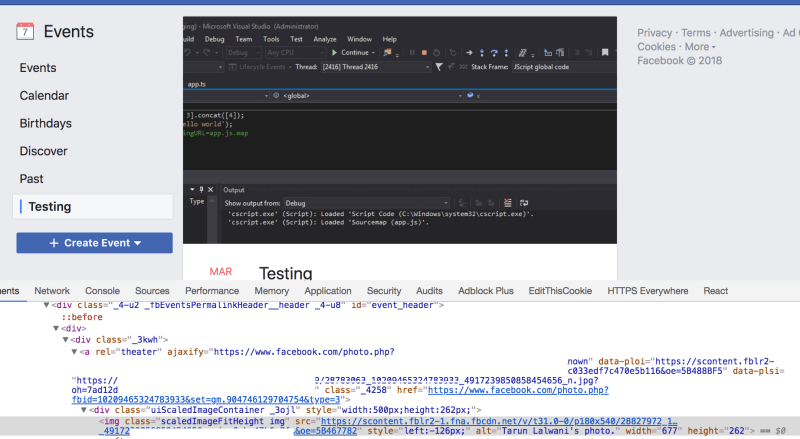Image resolution: width=800 pixels, height=439 pixels.
Task: Click the scontent.fblr2-1 src URL link
Action: (x=499, y=422)
